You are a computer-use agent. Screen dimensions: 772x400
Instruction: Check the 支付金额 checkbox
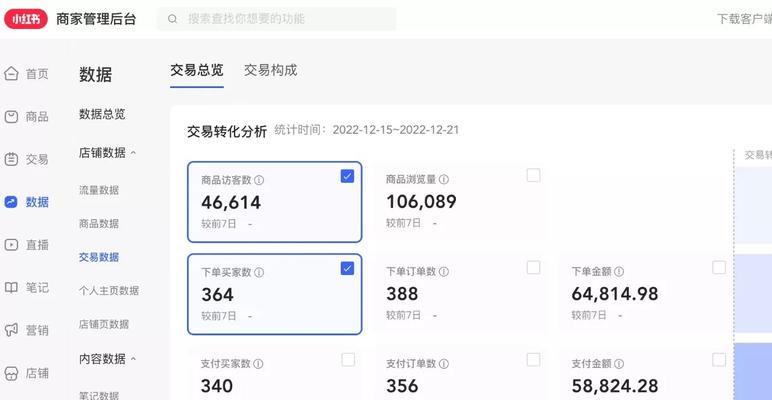tap(719, 360)
